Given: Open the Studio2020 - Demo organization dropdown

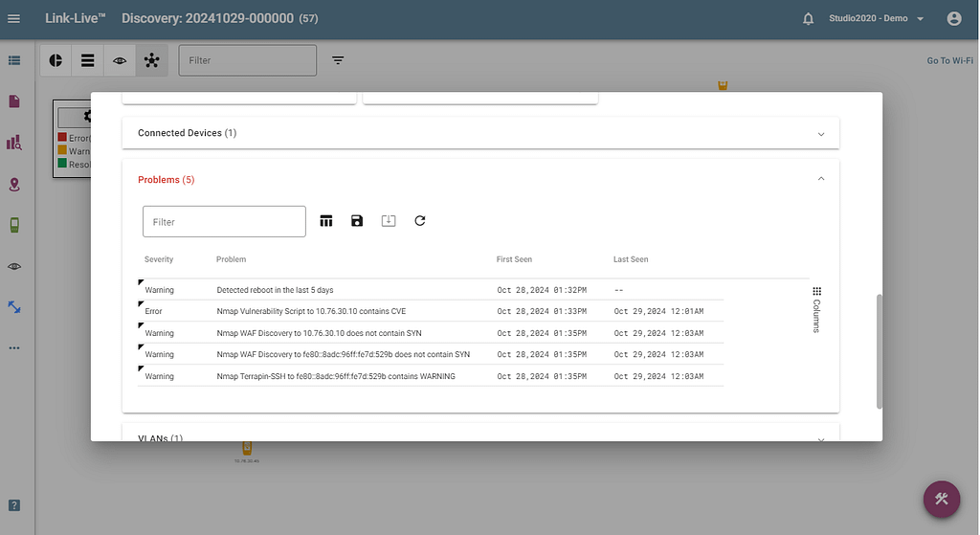Looking at the screenshot, I should point(876,19).
